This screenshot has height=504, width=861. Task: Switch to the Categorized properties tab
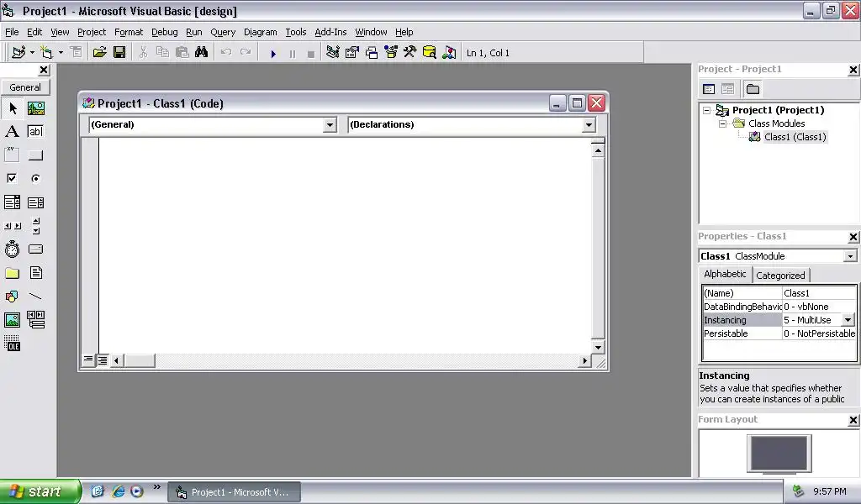point(780,276)
